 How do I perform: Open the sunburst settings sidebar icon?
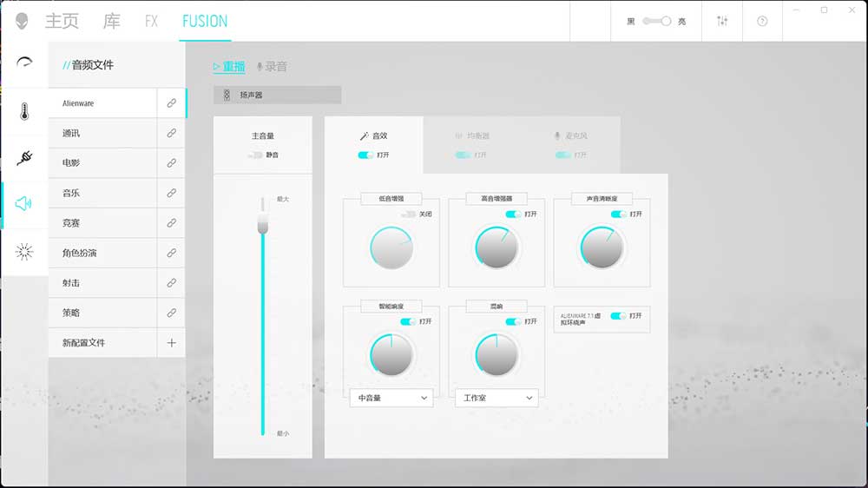pyautogui.click(x=24, y=252)
